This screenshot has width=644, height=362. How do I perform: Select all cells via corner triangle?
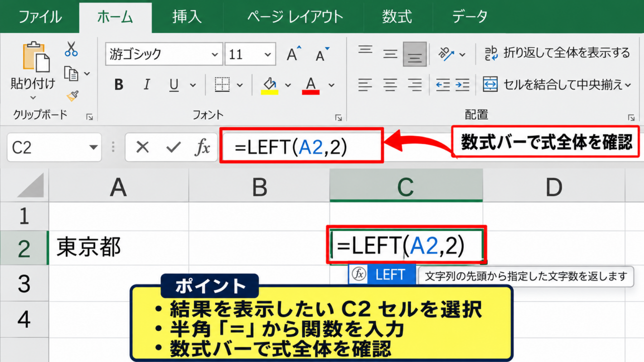click(x=31, y=185)
